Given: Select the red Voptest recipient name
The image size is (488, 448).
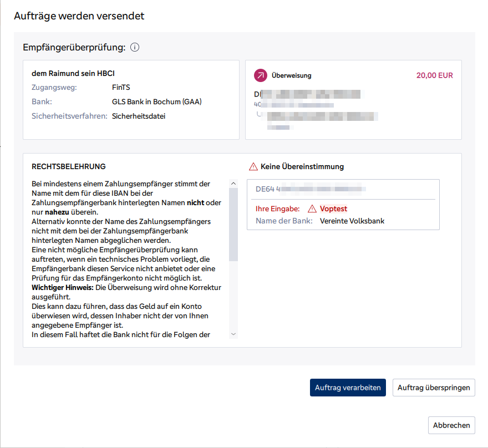Looking at the screenshot, I should (x=333, y=209).
